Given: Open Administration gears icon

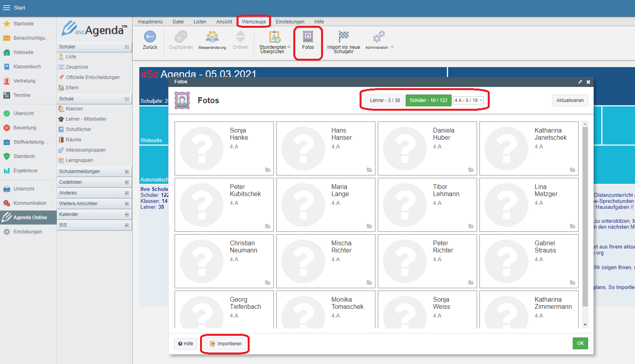Looking at the screenshot, I should pyautogui.click(x=379, y=37).
